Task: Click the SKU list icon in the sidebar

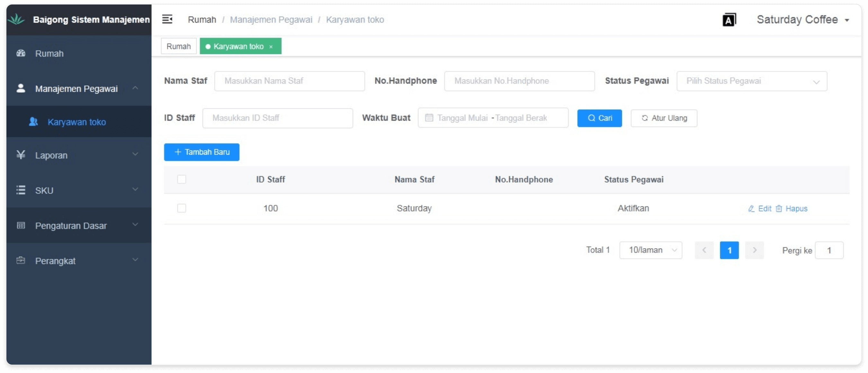Action: coord(21,190)
